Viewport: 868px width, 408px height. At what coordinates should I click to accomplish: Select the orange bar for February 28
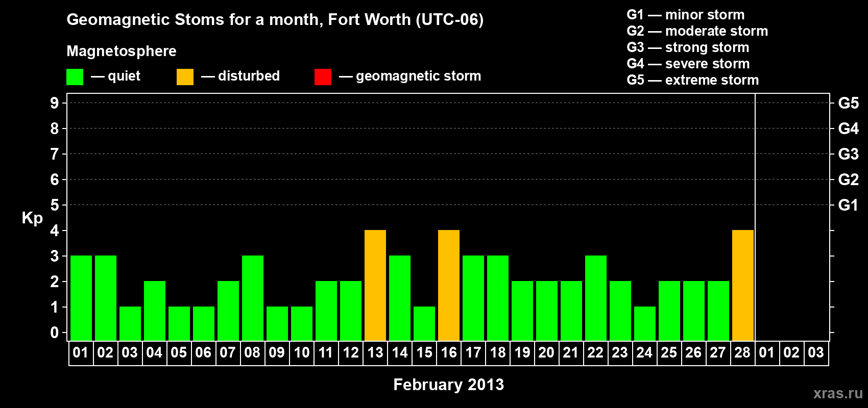point(743,285)
